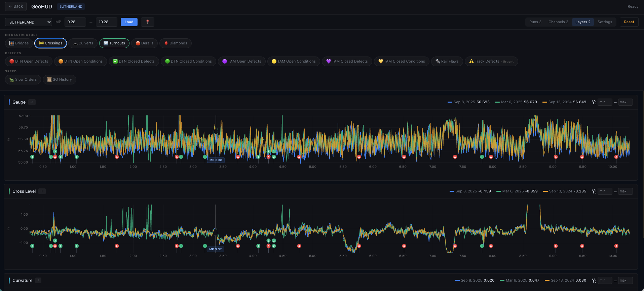The width and height of the screenshot is (644, 291).
Task: Open the SUTHERLAND subdivision dropdown
Action: click(x=29, y=22)
